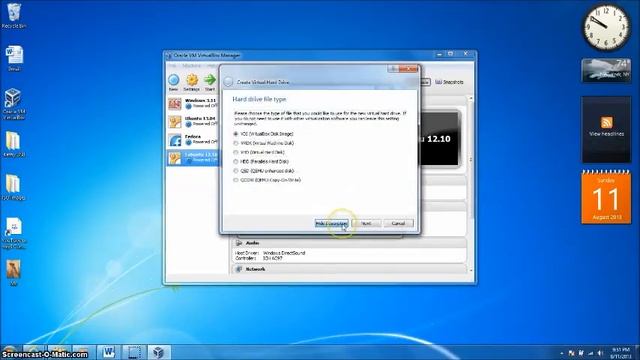Image resolution: width=640 pixels, height=360 pixels.
Task: Click the VirtualBox cube icon in taskbar
Action: coord(158,352)
